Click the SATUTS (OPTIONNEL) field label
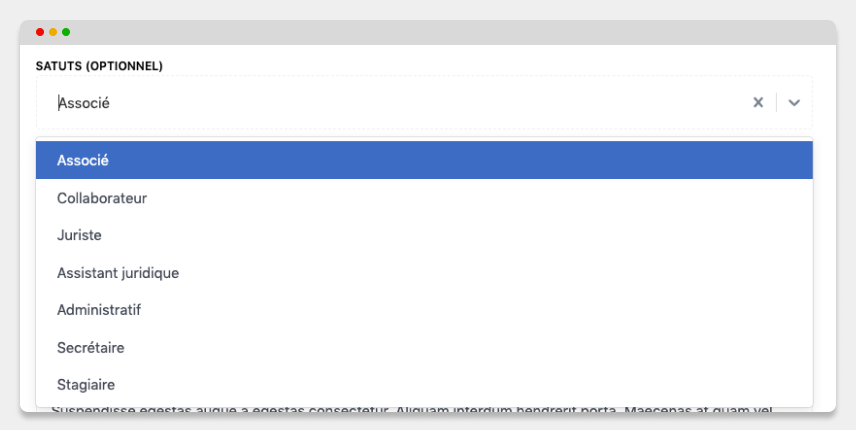 click(x=99, y=66)
